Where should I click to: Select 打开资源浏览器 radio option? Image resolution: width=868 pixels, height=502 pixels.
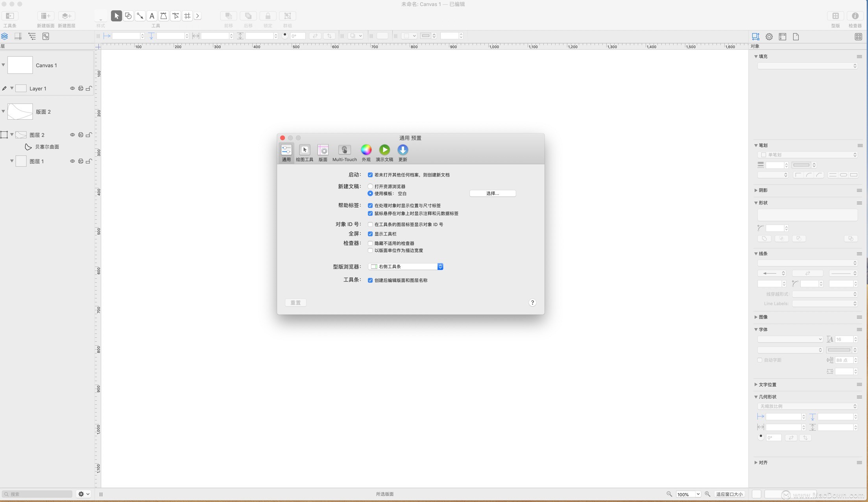tap(370, 186)
